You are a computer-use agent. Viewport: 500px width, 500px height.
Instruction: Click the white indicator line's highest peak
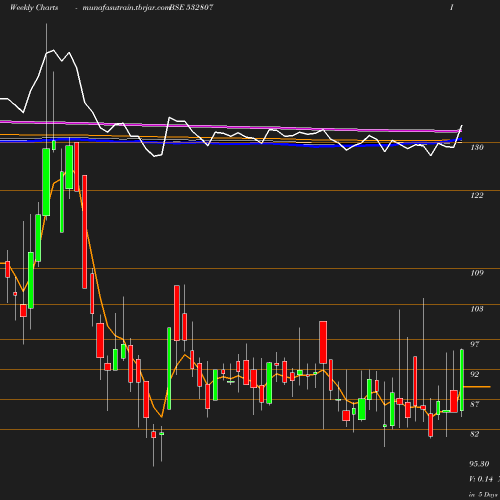(x=53, y=50)
